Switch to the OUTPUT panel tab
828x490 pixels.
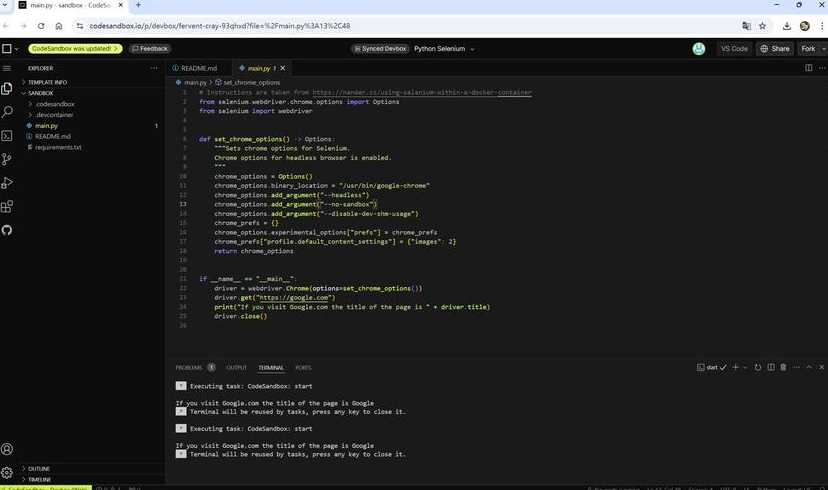pos(236,368)
